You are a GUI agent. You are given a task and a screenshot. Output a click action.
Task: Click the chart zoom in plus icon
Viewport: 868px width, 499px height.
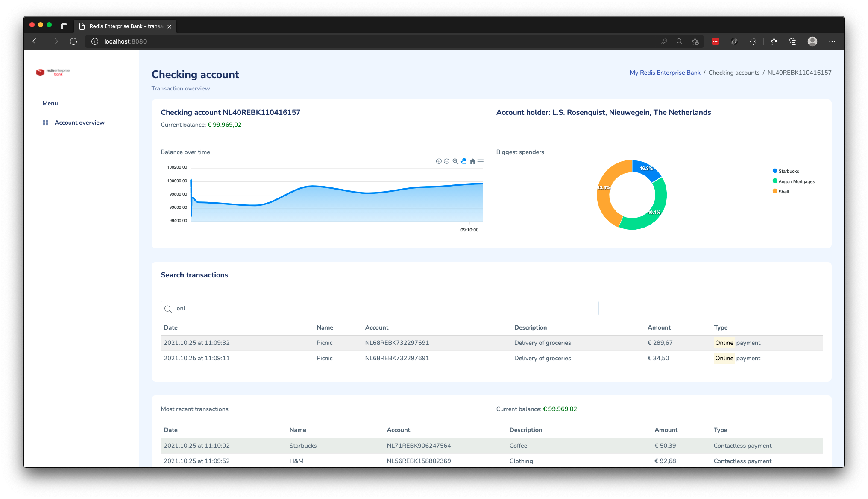(438, 161)
